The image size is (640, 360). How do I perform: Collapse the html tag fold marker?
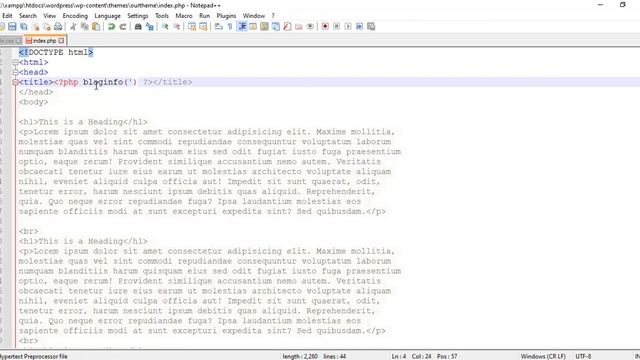pos(15,62)
